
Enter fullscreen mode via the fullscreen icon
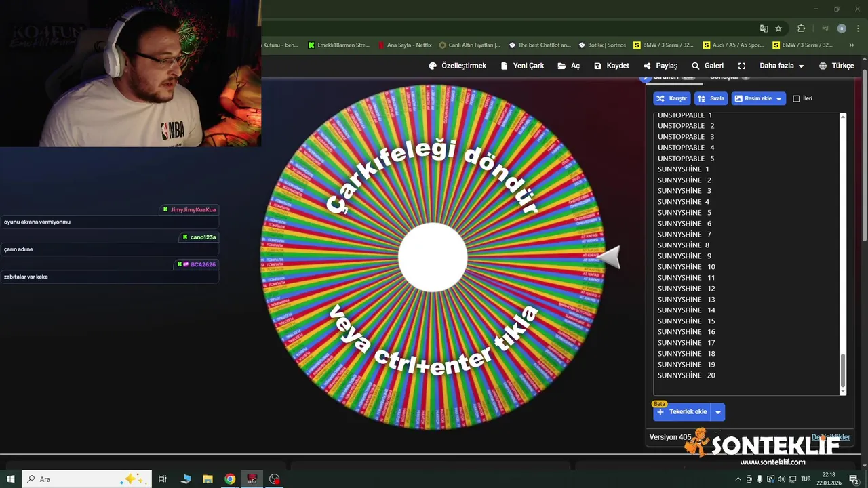click(742, 66)
